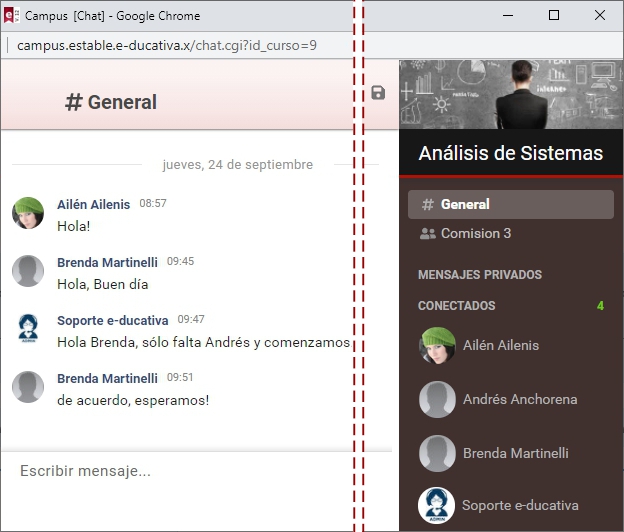Click the Análisis de Sistemas course title
This screenshot has height=532, width=624.
(x=510, y=153)
